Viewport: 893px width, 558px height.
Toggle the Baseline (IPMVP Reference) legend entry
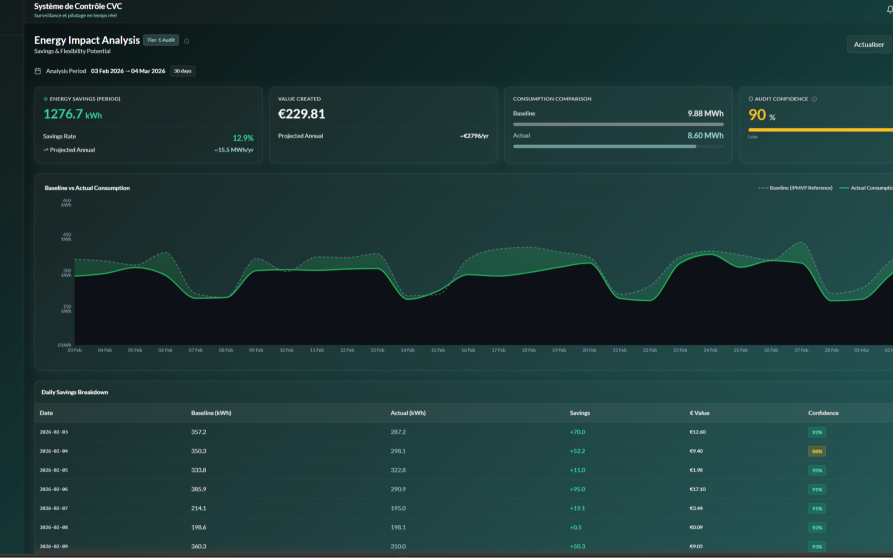795,188
